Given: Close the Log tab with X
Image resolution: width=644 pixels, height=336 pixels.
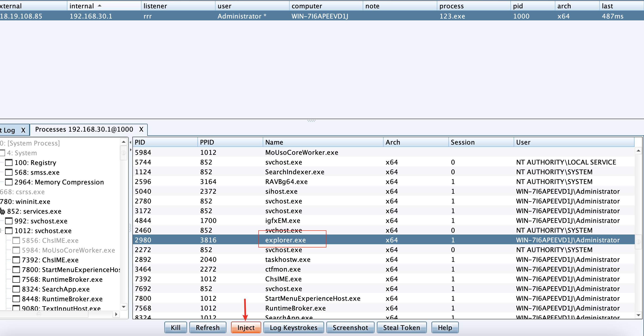Looking at the screenshot, I should [x=23, y=130].
